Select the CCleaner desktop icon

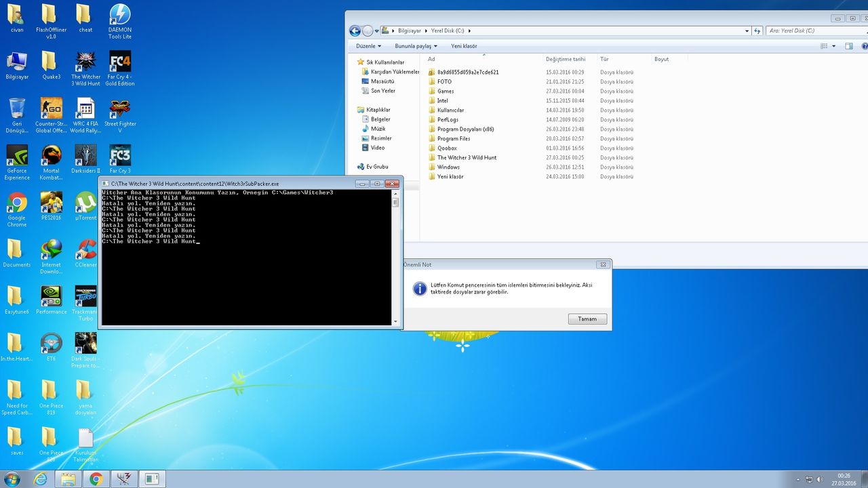(x=85, y=253)
